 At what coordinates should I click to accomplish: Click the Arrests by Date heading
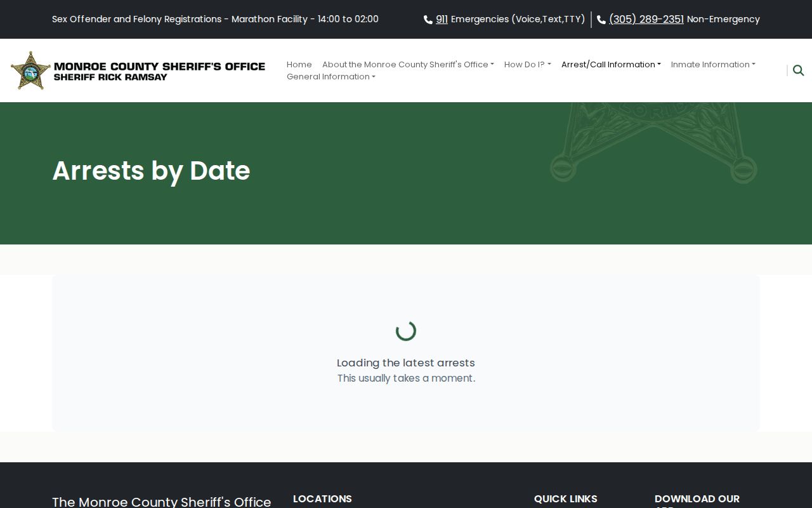(x=151, y=171)
